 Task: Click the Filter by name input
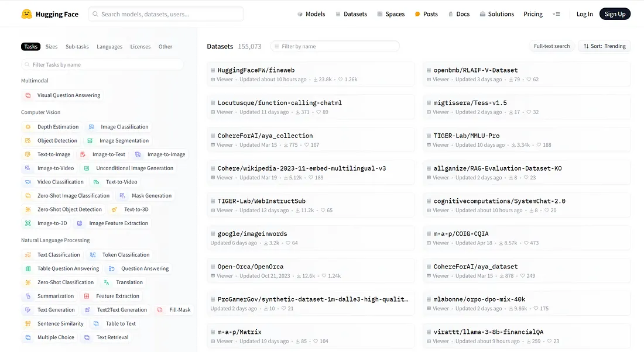[335, 46]
